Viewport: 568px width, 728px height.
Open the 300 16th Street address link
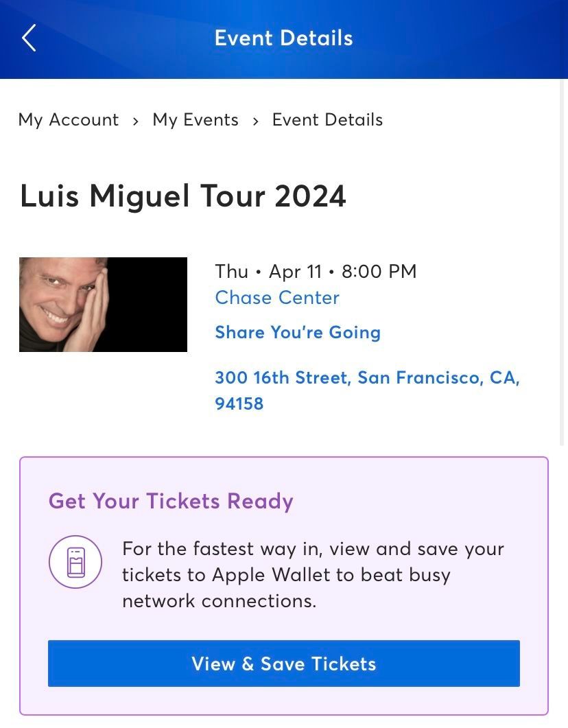[x=367, y=378]
